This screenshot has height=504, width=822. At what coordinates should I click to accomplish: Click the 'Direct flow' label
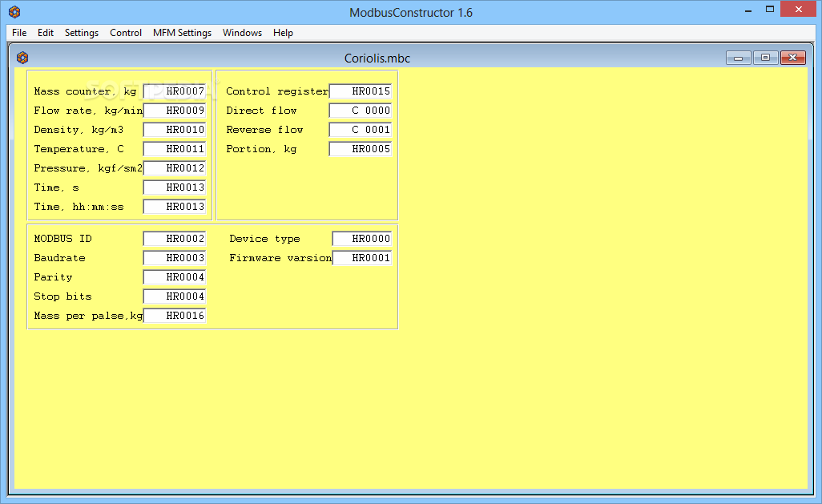tap(261, 111)
